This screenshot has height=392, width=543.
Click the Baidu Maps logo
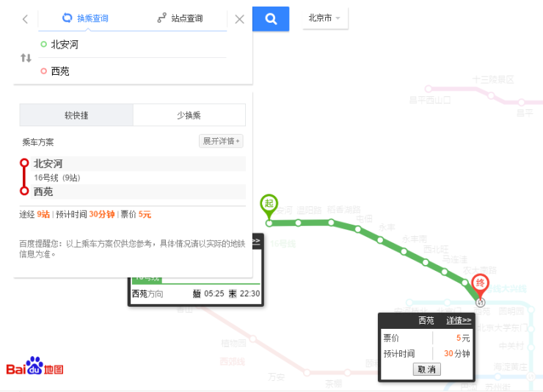[x=34, y=367]
